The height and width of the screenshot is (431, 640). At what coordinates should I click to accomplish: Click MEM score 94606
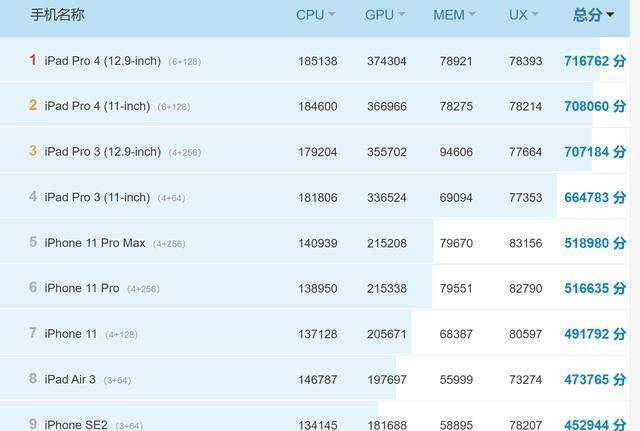click(456, 152)
